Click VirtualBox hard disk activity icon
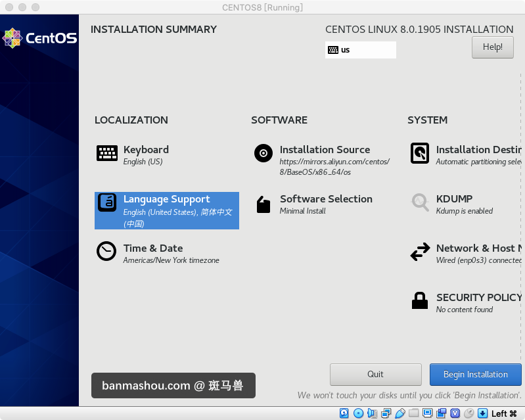The height and width of the screenshot is (420, 525). (x=344, y=413)
